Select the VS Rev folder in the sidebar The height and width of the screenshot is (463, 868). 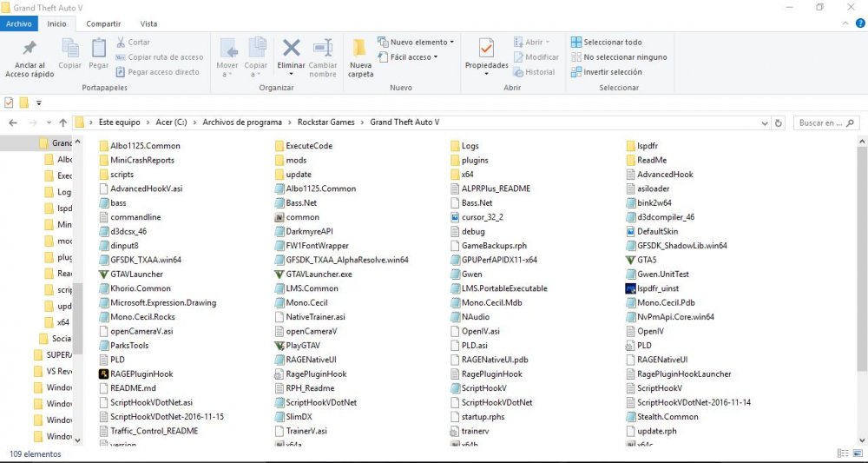pyautogui.click(x=53, y=371)
